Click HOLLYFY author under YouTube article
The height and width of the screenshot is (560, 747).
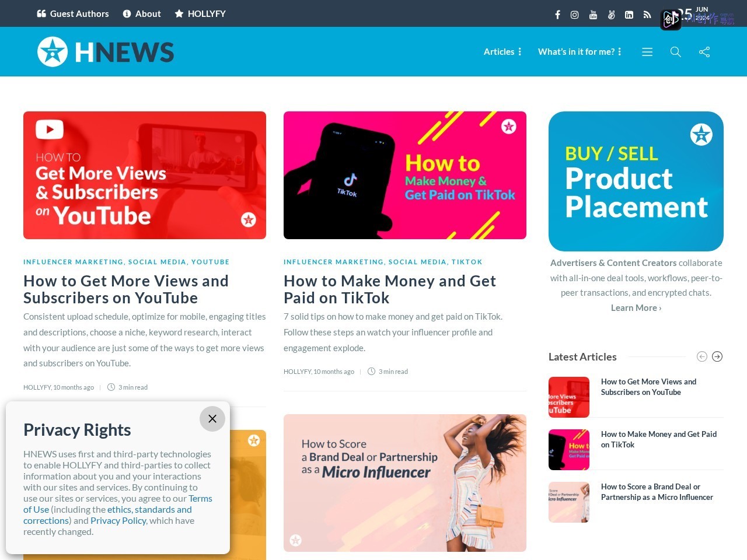point(37,387)
